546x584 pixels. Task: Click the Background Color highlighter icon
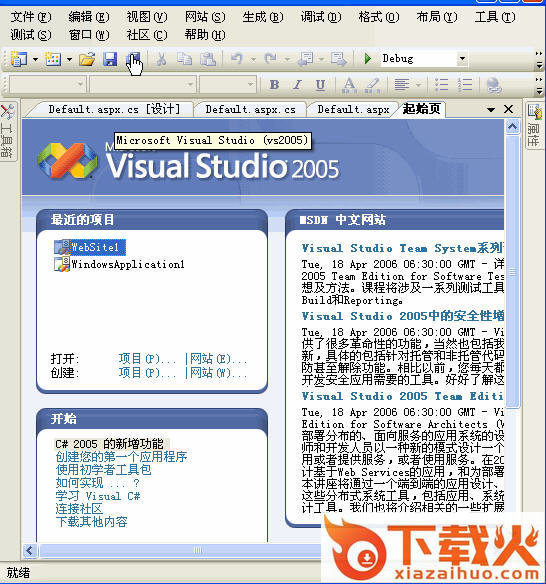coord(372,85)
